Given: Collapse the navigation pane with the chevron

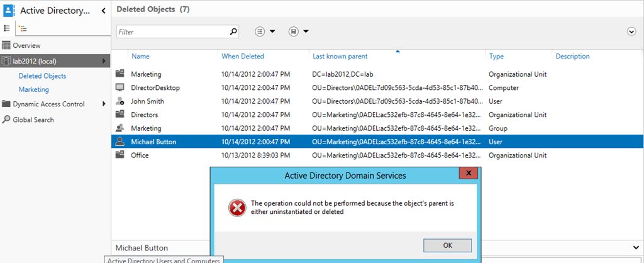Looking at the screenshot, I should tap(103, 10).
